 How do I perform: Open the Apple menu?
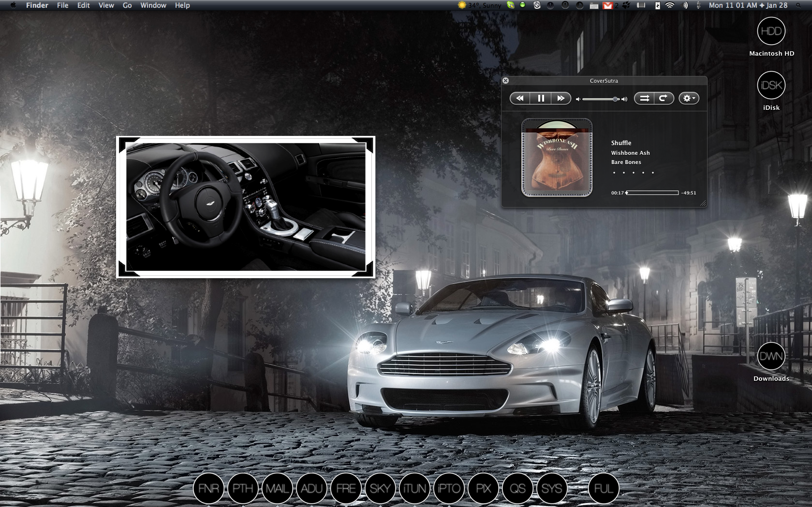(14, 5)
